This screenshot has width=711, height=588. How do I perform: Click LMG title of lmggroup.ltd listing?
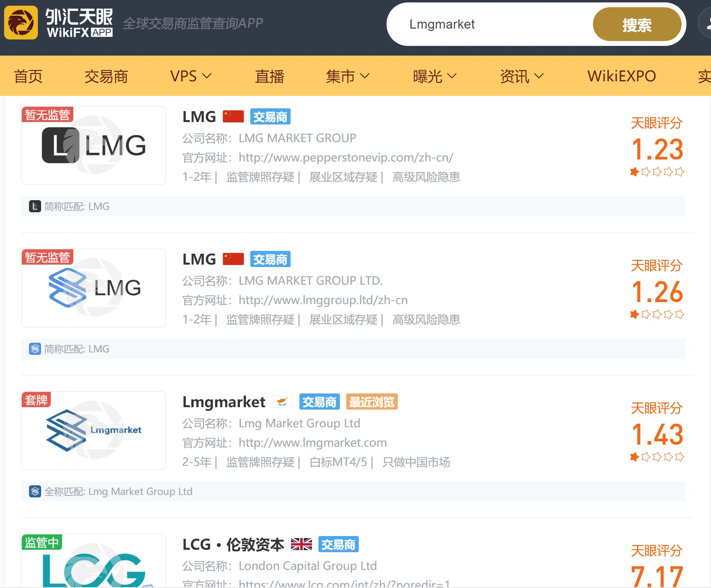coord(199,259)
